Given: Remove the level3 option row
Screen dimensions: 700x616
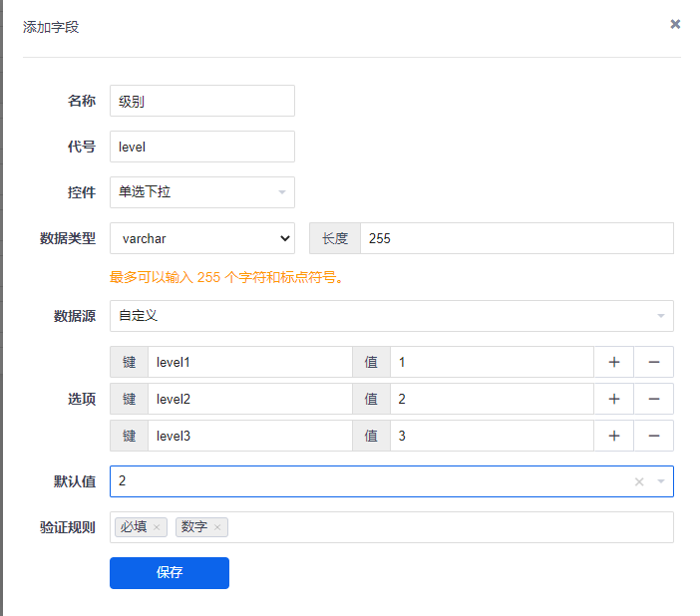Looking at the screenshot, I should point(653,436).
